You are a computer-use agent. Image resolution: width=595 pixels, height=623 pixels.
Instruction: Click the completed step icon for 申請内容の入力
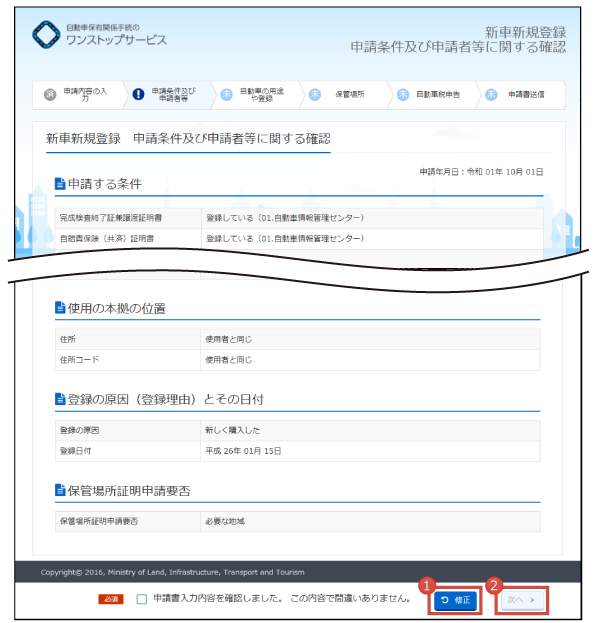pyautogui.click(x=50, y=95)
